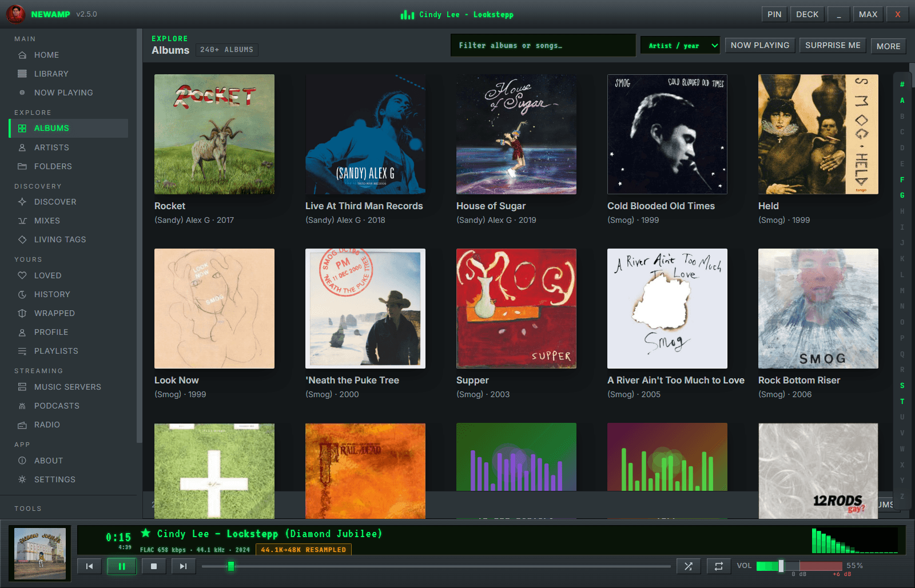
Task: Open your Profile page
Action: [x=68, y=332]
